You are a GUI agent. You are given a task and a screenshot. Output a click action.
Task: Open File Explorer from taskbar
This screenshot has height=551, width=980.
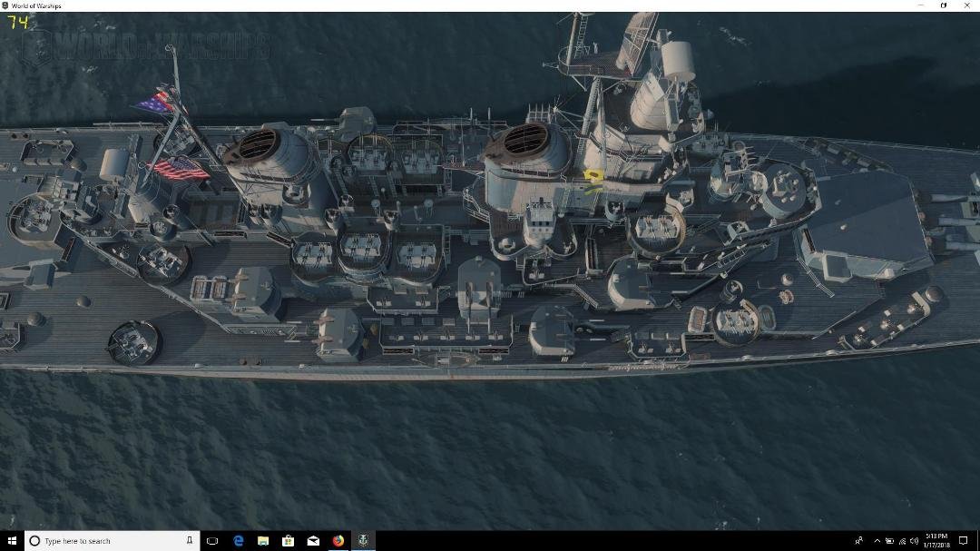263,541
